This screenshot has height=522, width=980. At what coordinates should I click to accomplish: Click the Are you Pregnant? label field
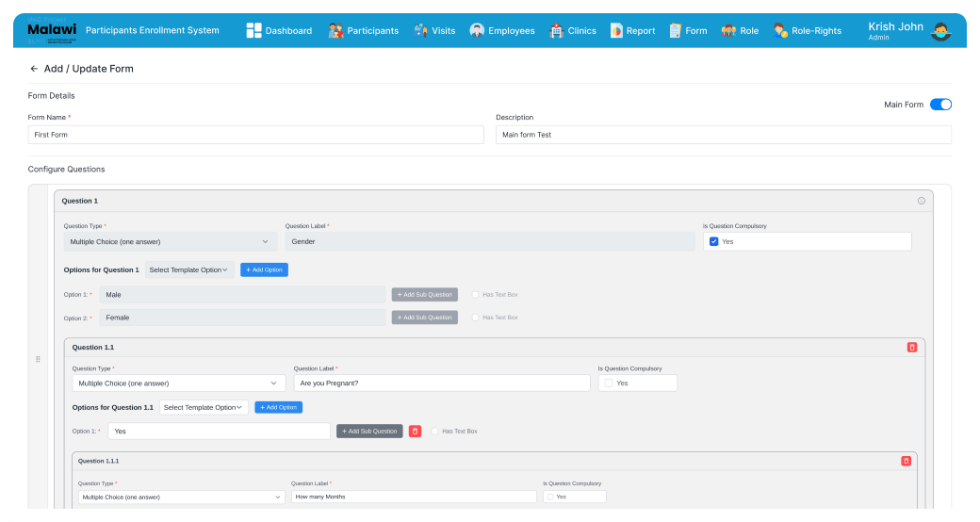click(442, 383)
